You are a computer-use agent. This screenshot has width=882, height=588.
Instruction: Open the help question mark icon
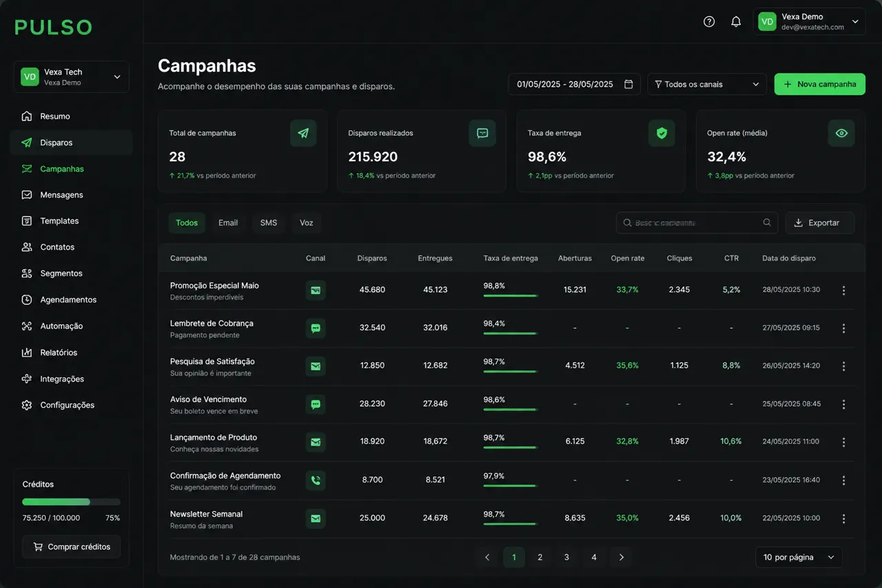[x=709, y=21]
